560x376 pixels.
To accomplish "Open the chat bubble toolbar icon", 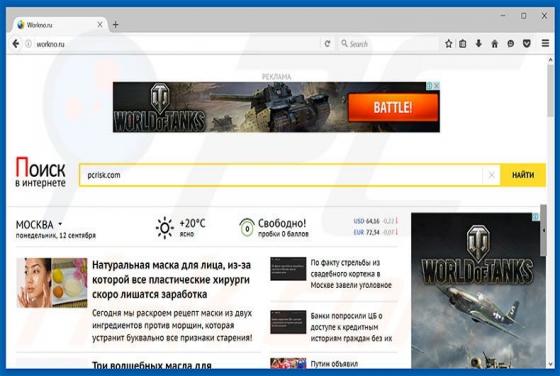I will click(511, 44).
